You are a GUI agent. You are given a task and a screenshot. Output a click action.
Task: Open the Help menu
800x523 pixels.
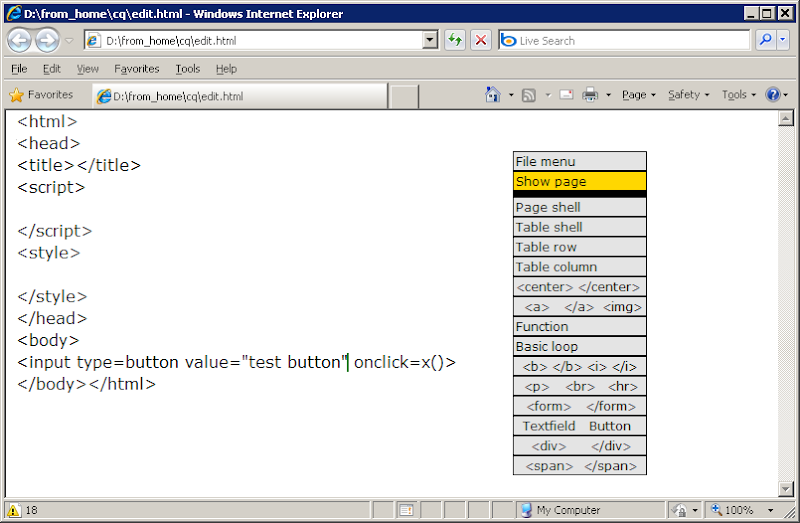click(x=226, y=68)
